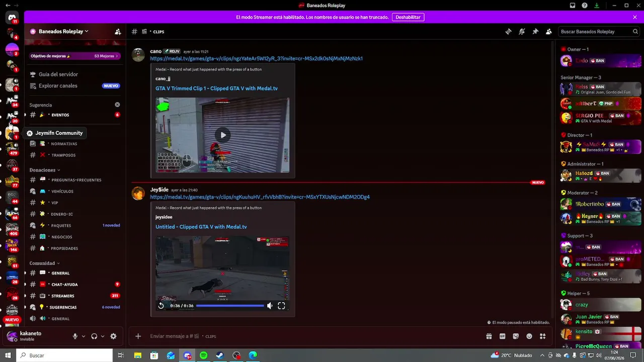Open member Juan Javier profile

601,319
